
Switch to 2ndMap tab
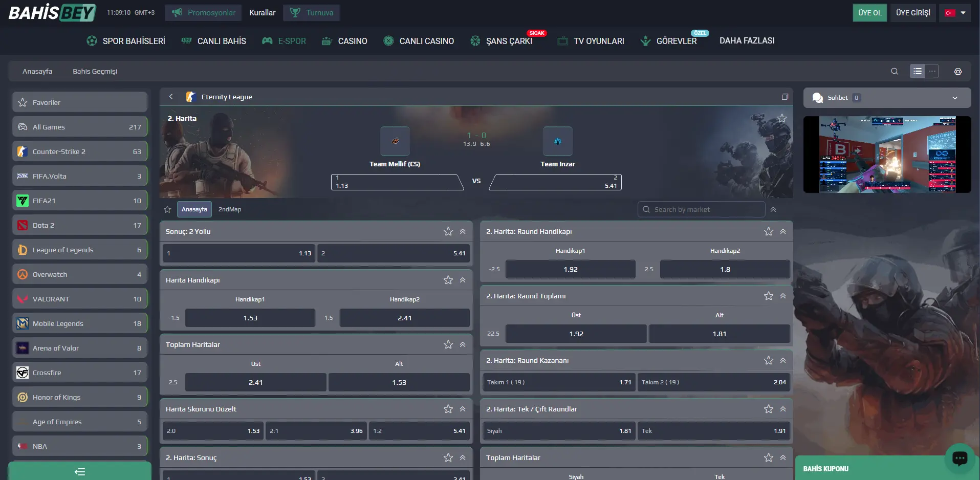click(x=230, y=209)
